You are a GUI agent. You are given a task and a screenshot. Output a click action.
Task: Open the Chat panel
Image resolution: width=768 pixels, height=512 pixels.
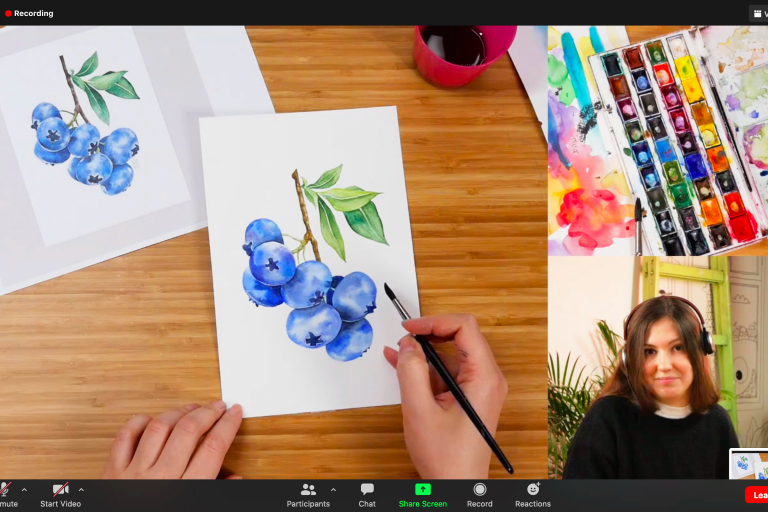click(x=367, y=493)
